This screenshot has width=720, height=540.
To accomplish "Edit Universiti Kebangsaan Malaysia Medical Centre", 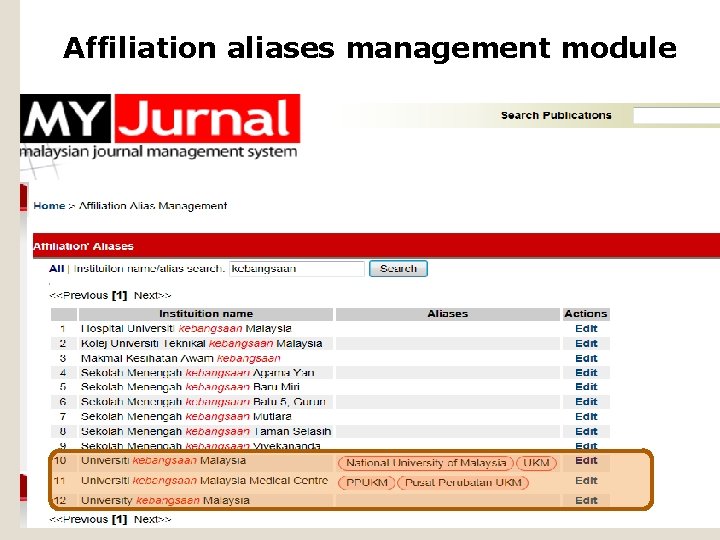I will coord(586,481).
